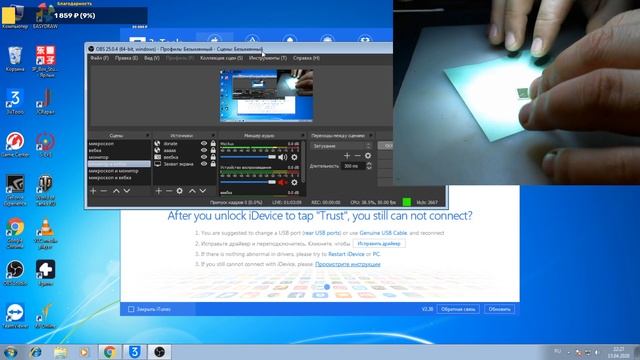This screenshot has width=640, height=360.
Task: Open the Google Chrome desktop icon
Action: click(15, 233)
